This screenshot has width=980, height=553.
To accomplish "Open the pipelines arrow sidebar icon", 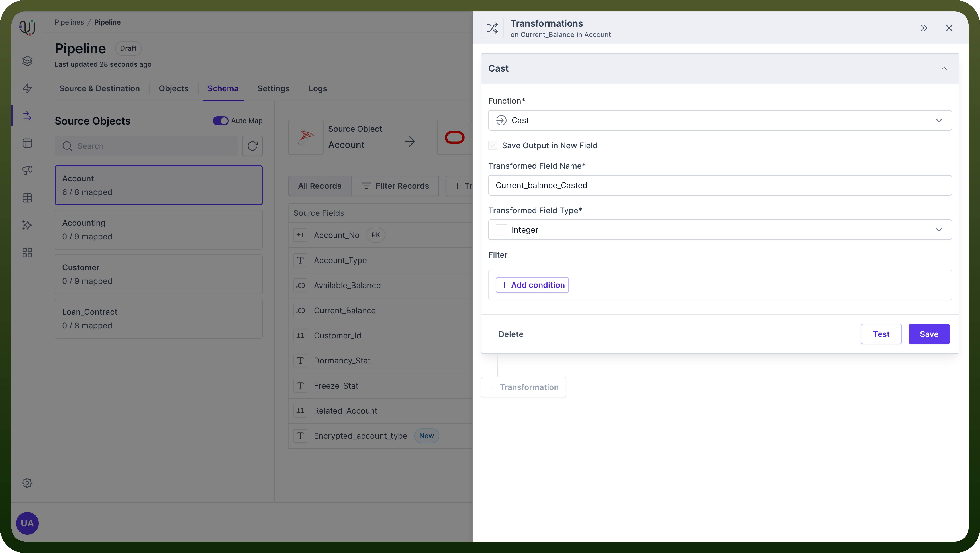I will (27, 116).
